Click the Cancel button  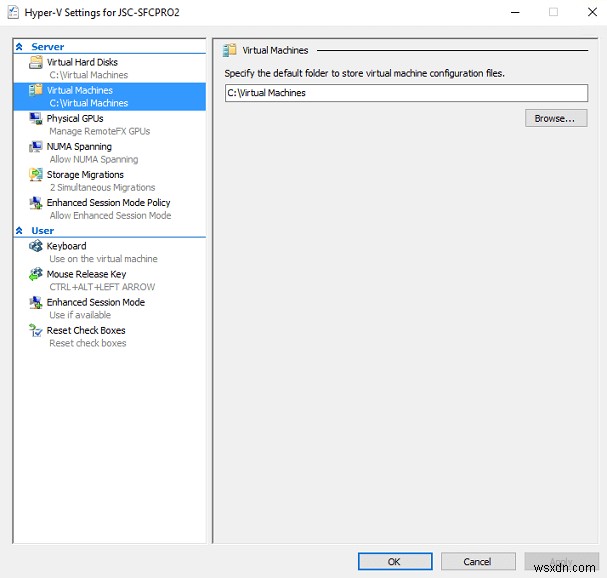[478, 561]
